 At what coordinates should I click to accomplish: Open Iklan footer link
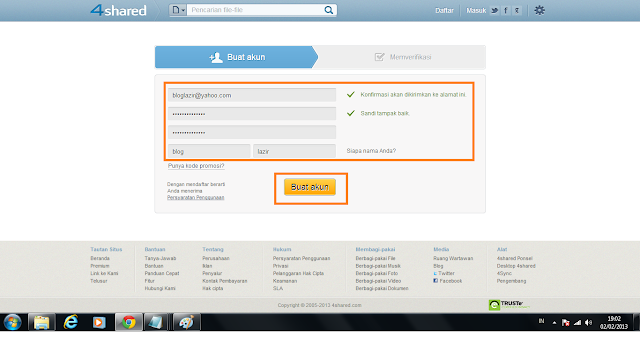207,266
